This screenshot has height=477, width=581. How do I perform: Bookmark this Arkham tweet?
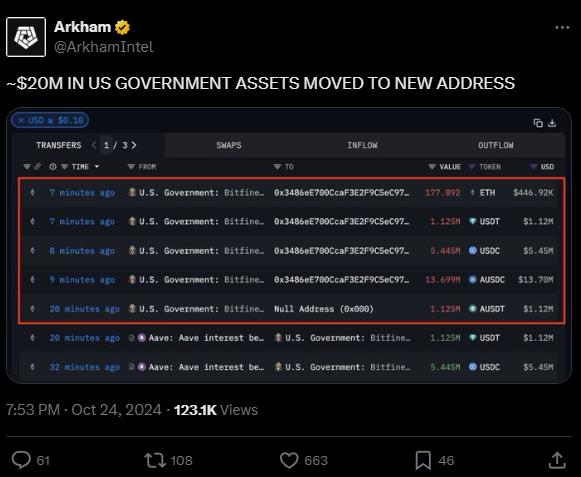click(423, 460)
